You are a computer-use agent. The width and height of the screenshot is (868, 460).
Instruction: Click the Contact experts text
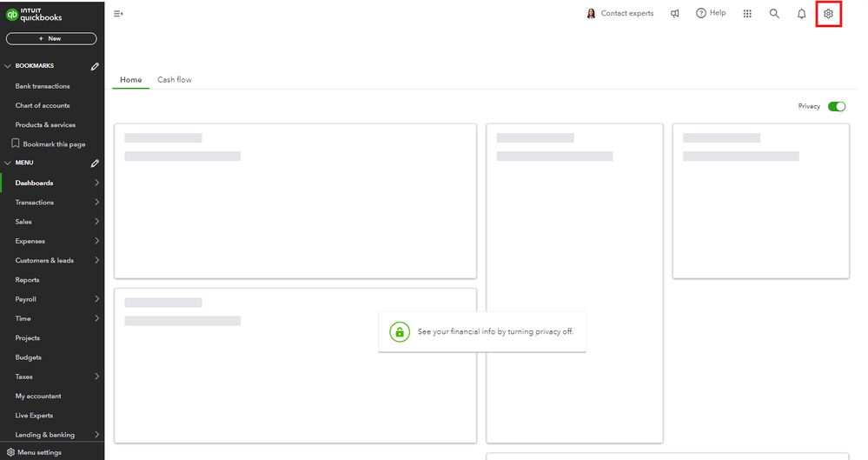coord(627,13)
